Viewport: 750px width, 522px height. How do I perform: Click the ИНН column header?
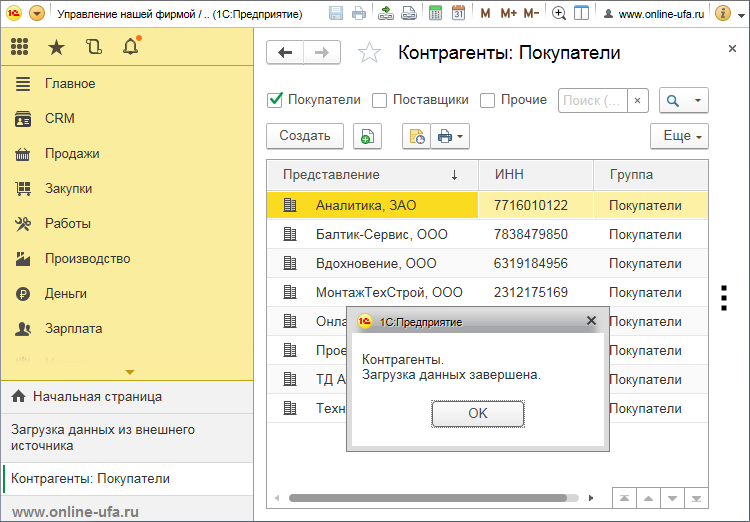pyautogui.click(x=536, y=175)
